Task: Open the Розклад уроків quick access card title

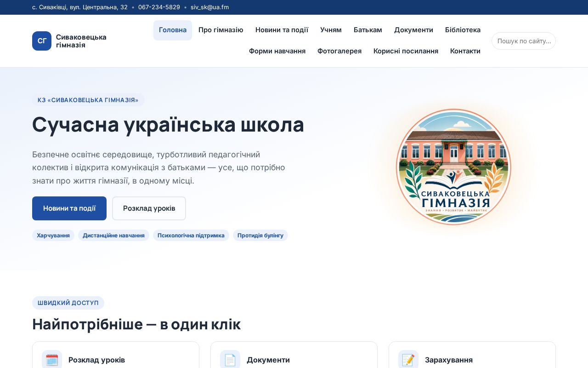Action: click(96, 360)
